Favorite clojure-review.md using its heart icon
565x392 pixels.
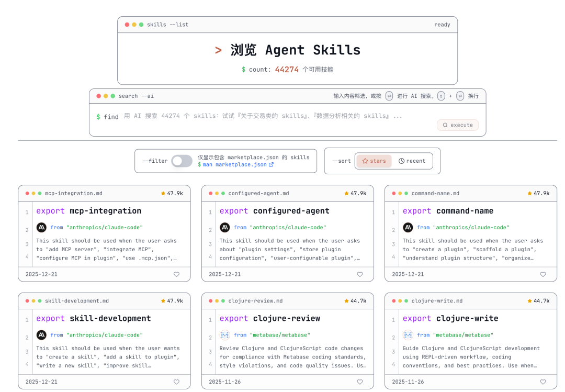coord(359,382)
